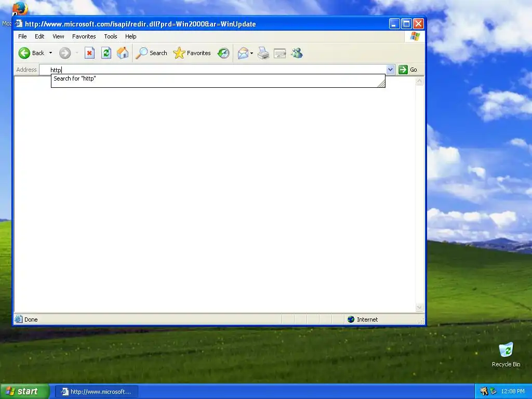
Task: Click the grey Forward arrow button
Action: (65, 53)
